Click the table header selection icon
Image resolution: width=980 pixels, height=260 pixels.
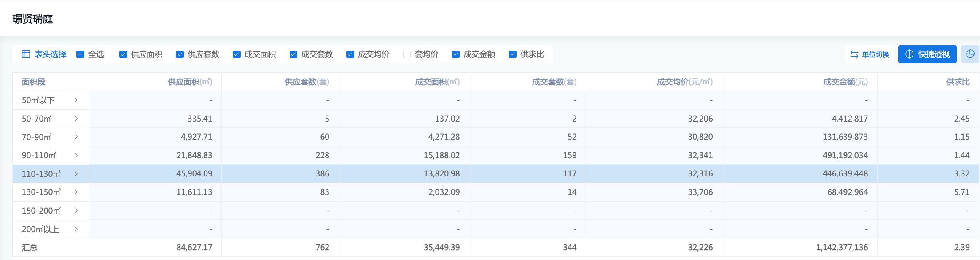(26, 54)
